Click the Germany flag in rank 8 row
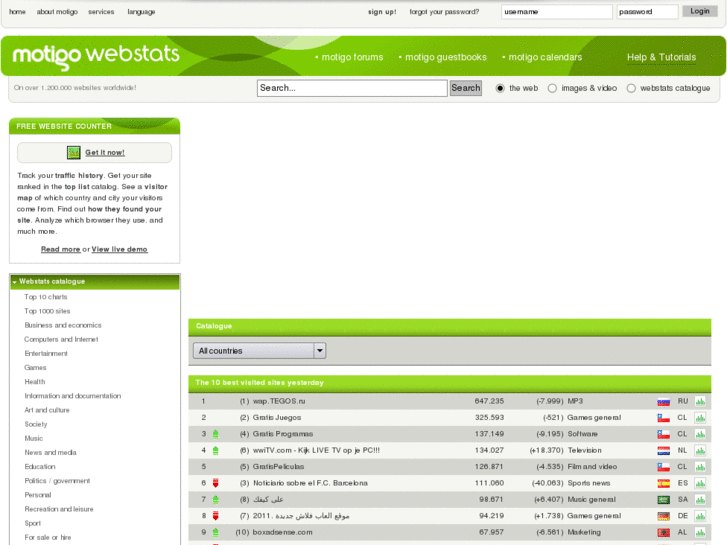727x545 pixels. pos(663,516)
